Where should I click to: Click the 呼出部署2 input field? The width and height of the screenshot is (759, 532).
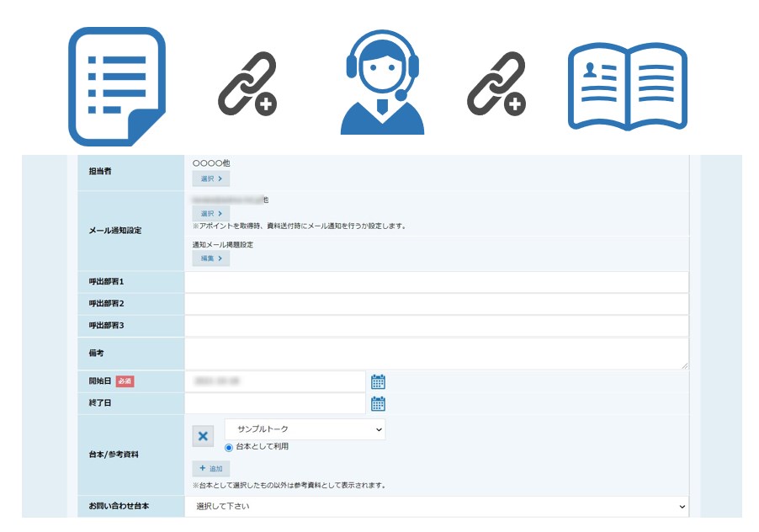click(436, 304)
